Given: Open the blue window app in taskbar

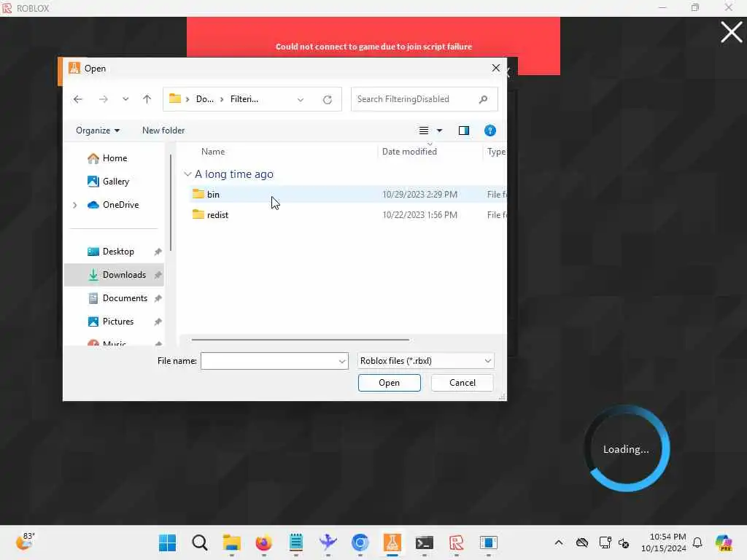Looking at the screenshot, I should click(488, 542).
